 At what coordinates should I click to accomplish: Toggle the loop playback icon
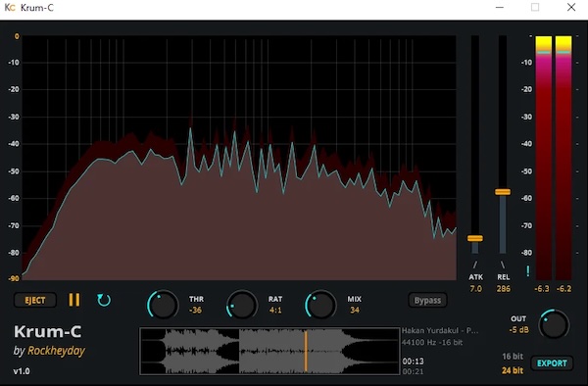pyautogui.click(x=104, y=300)
